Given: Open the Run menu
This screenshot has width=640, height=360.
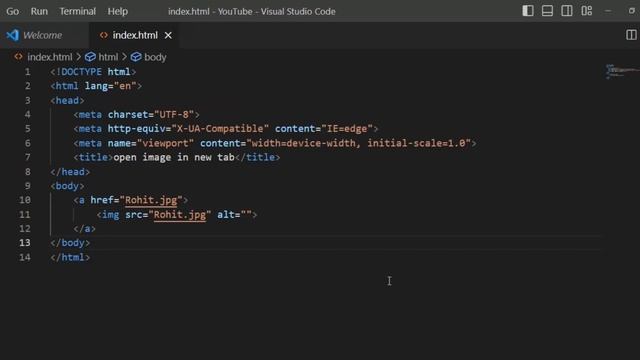Looking at the screenshot, I should [x=39, y=11].
